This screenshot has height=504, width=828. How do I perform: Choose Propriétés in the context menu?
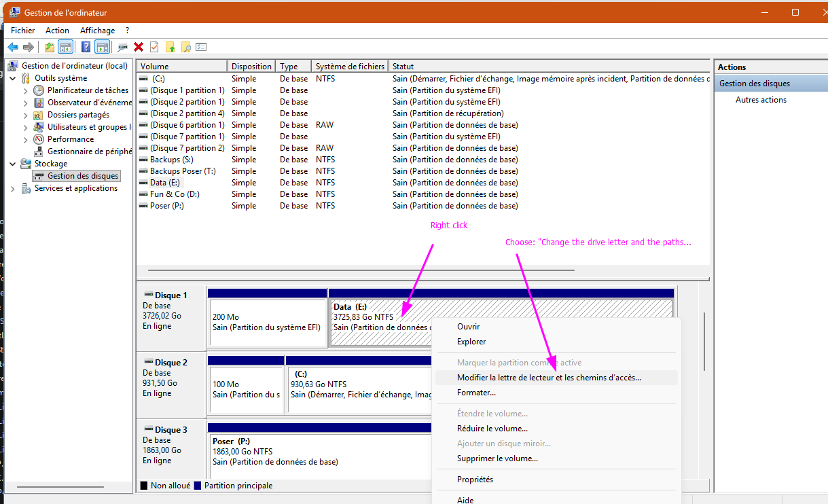(x=475, y=480)
